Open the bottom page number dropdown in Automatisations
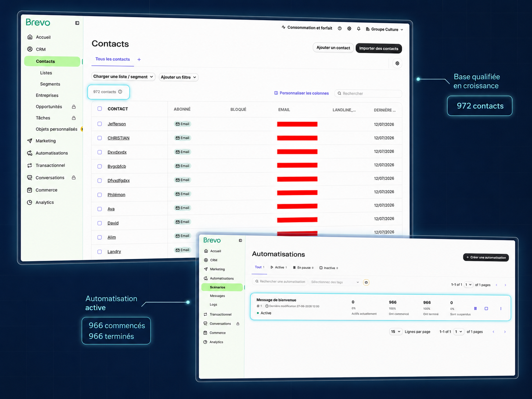This screenshot has width=532, height=399. pyautogui.click(x=459, y=332)
